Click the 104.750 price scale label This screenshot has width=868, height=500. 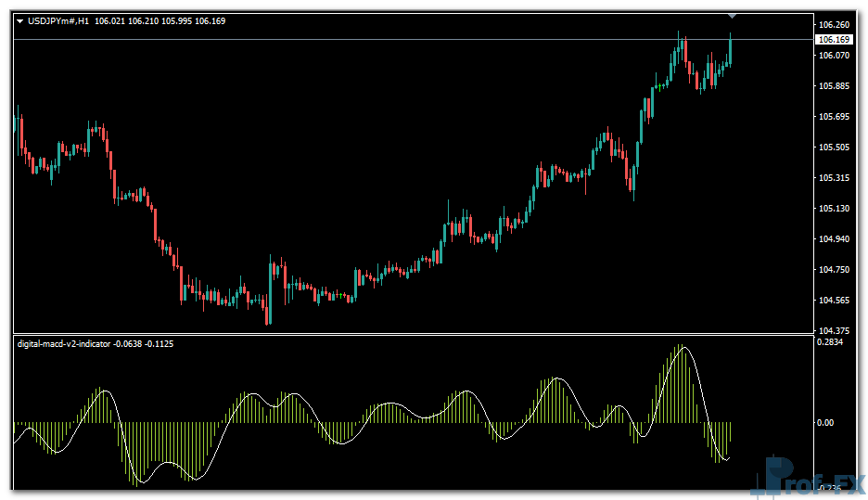(833, 270)
